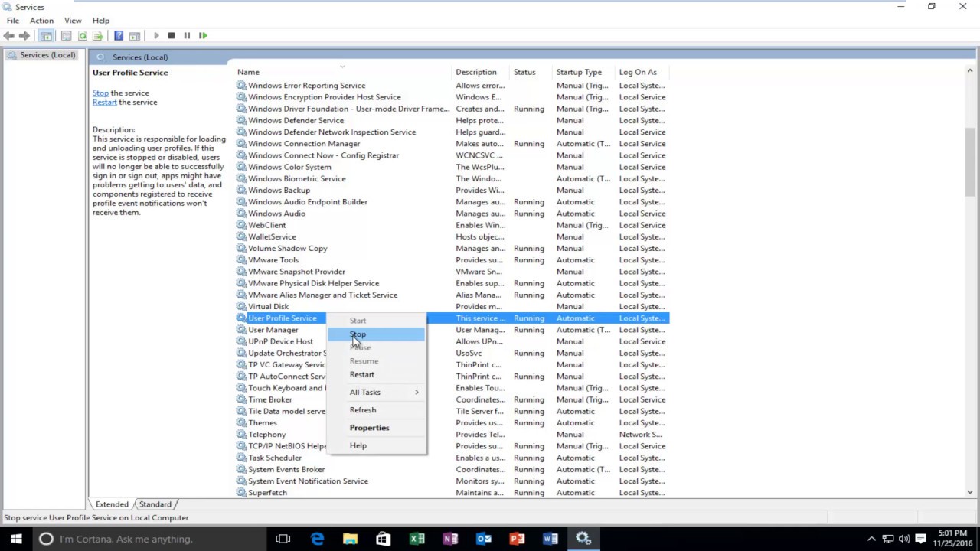Launch Microsoft Edge from the taskbar
This screenshot has width=980, height=551.
(317, 539)
